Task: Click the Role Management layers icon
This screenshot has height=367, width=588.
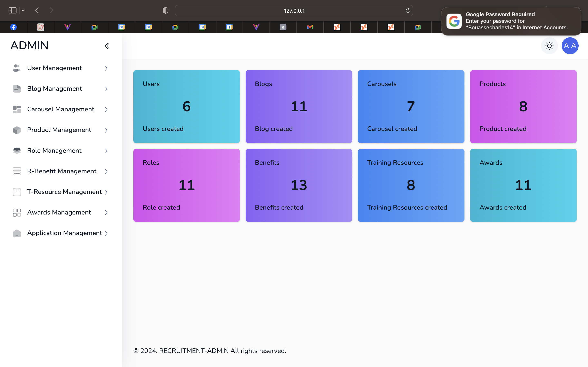Action: (x=17, y=150)
